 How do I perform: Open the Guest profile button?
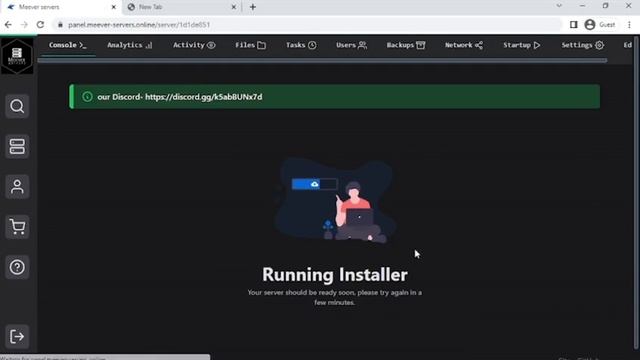(x=600, y=25)
